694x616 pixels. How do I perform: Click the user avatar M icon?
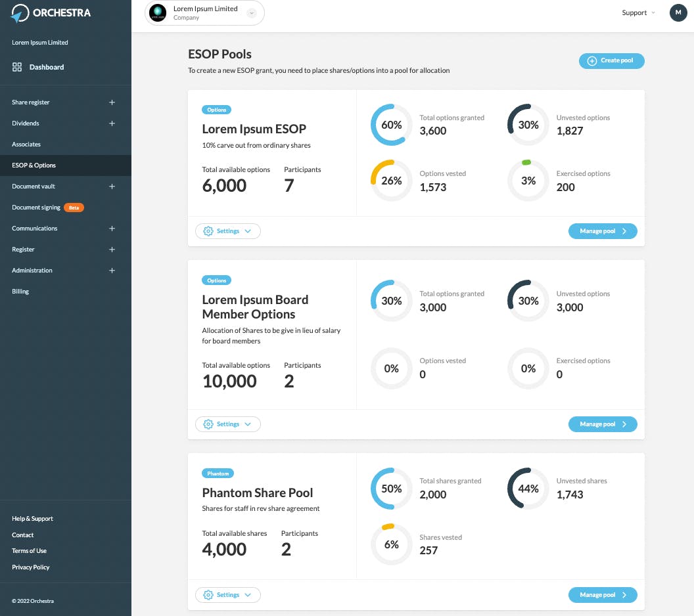coord(678,13)
